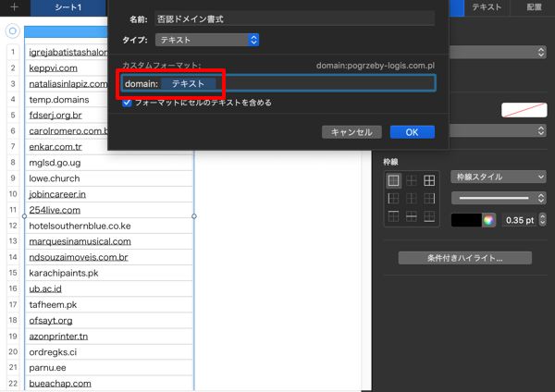Viewport: 555px width, 392px height.
Task: Select cell 254live.com
Action: pos(109,210)
